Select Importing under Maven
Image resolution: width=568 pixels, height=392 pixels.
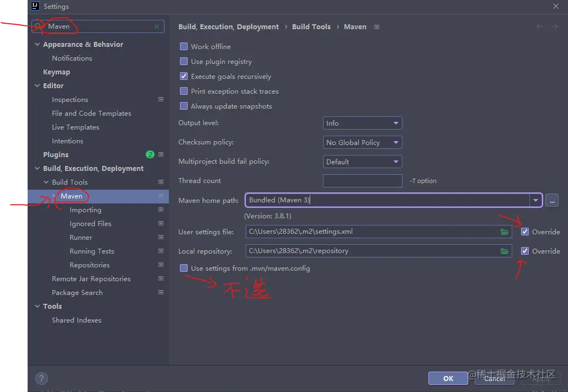pos(85,210)
